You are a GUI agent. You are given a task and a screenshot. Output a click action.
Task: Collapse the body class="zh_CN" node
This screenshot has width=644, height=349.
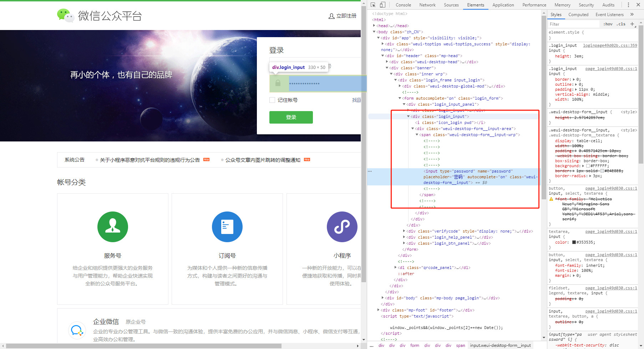(x=374, y=32)
